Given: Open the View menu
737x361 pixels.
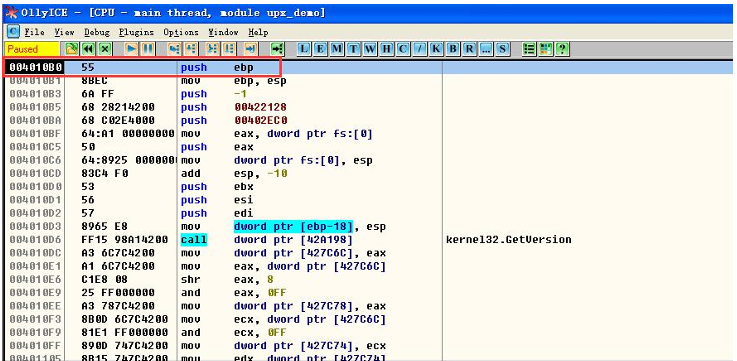Looking at the screenshot, I should 64,32.
